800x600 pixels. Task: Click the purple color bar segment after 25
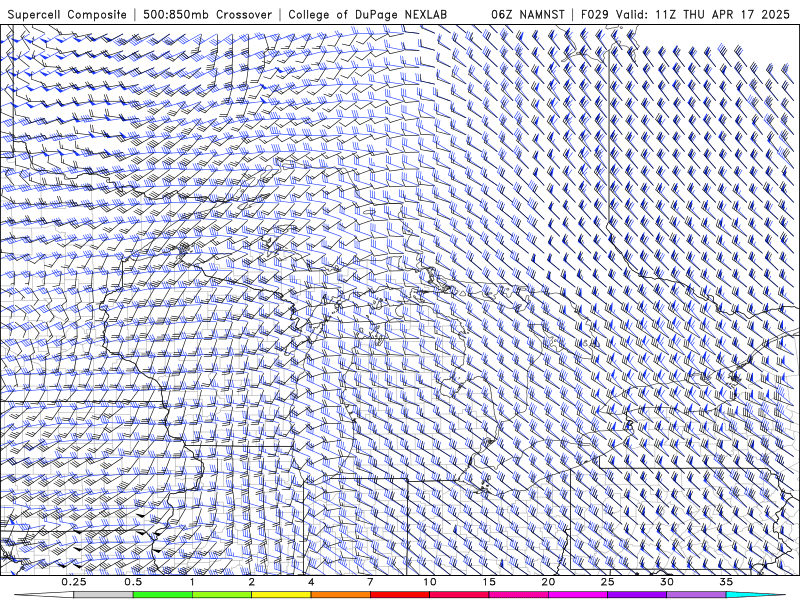point(637,595)
